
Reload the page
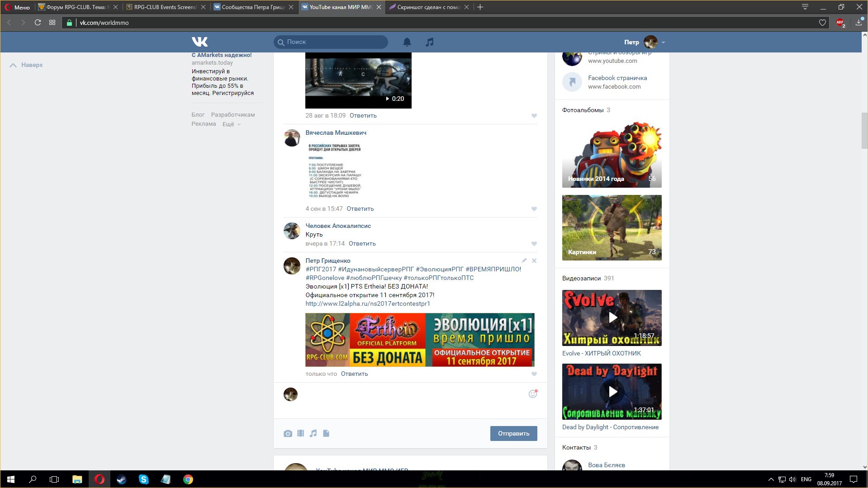pos(38,23)
